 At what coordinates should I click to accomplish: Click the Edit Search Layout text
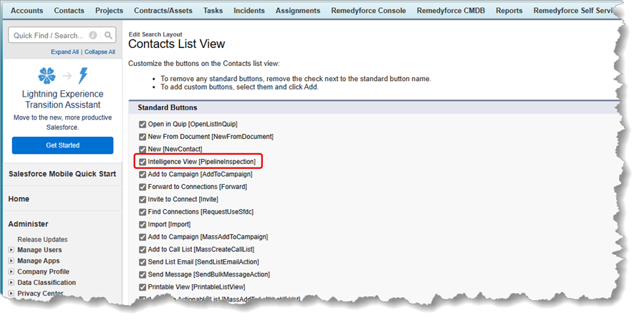[155, 34]
